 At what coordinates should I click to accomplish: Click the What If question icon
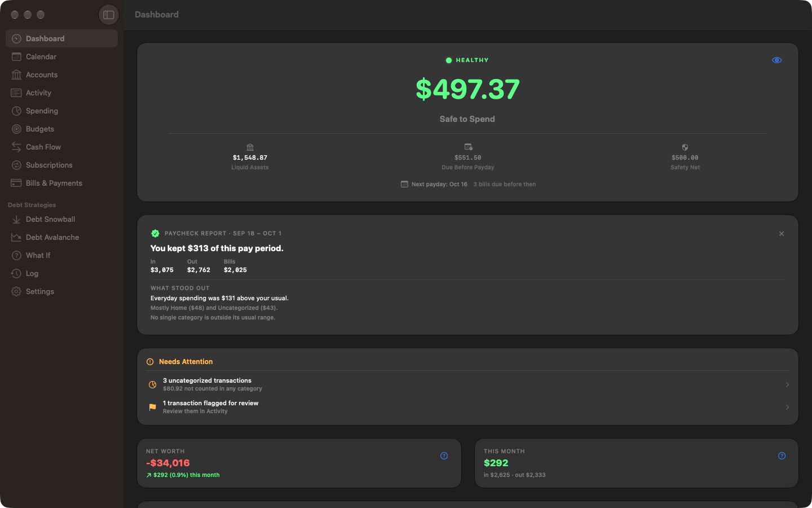16,255
